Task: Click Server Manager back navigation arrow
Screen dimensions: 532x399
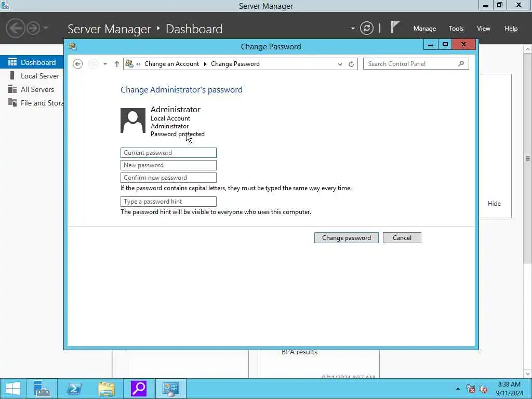Action: point(16,28)
